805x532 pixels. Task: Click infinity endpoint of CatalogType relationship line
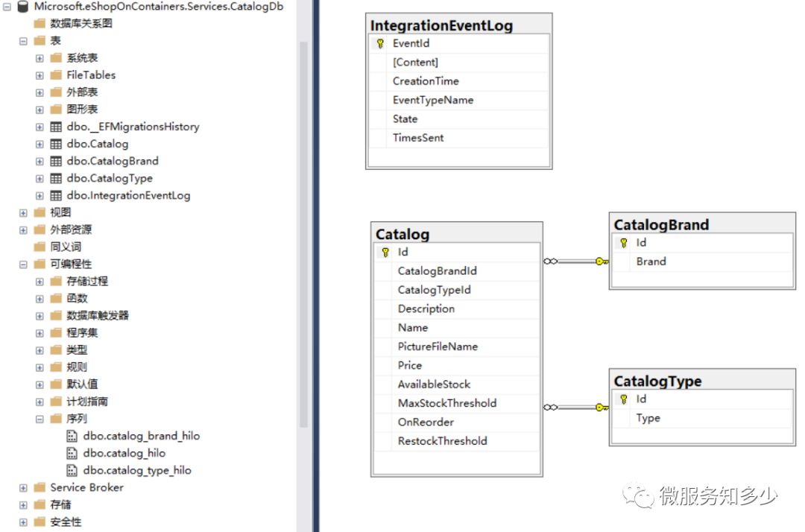coord(550,408)
